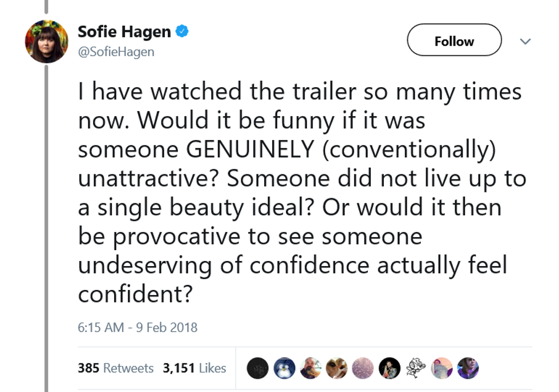
Task: Open the black-and-white cartoon sketch avatar profile
Action: coord(416,368)
